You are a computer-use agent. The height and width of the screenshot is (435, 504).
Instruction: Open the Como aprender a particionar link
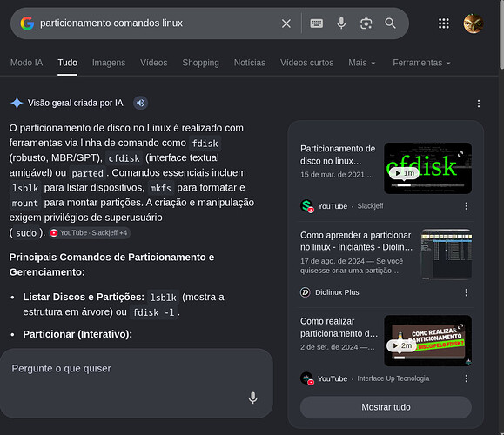click(356, 241)
